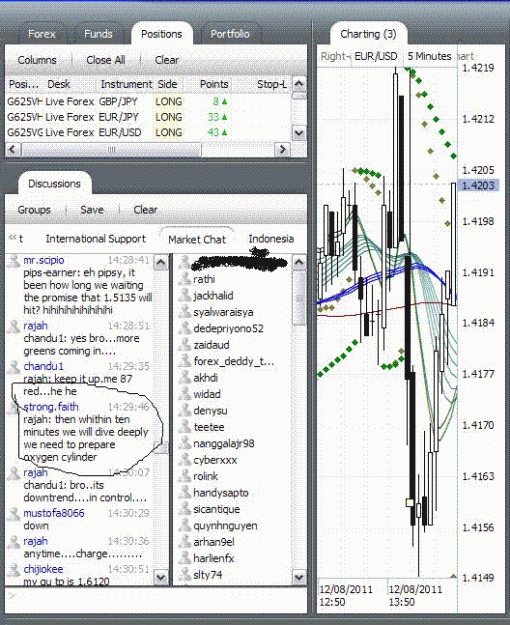The width and height of the screenshot is (510, 625).
Task: Select the Charting (3) tab
Action: click(368, 34)
